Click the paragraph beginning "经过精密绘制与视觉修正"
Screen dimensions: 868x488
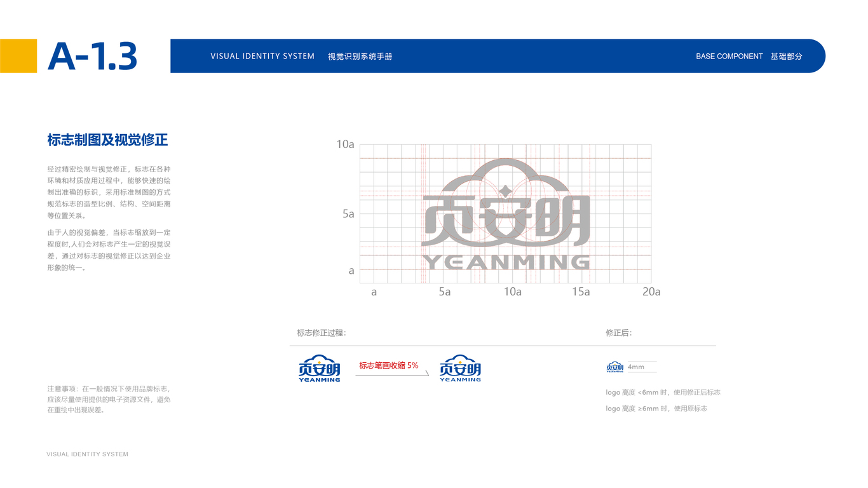pos(109,193)
